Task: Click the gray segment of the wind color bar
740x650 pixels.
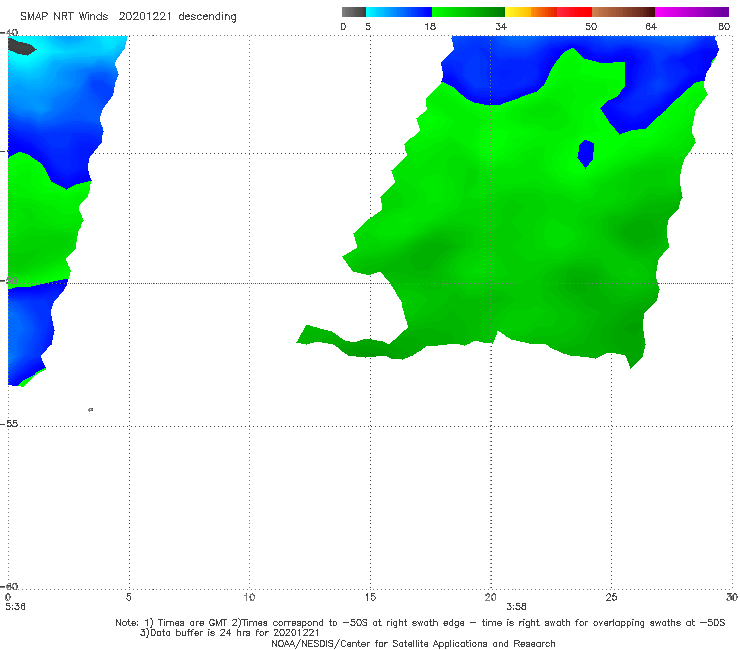Action: point(354,12)
